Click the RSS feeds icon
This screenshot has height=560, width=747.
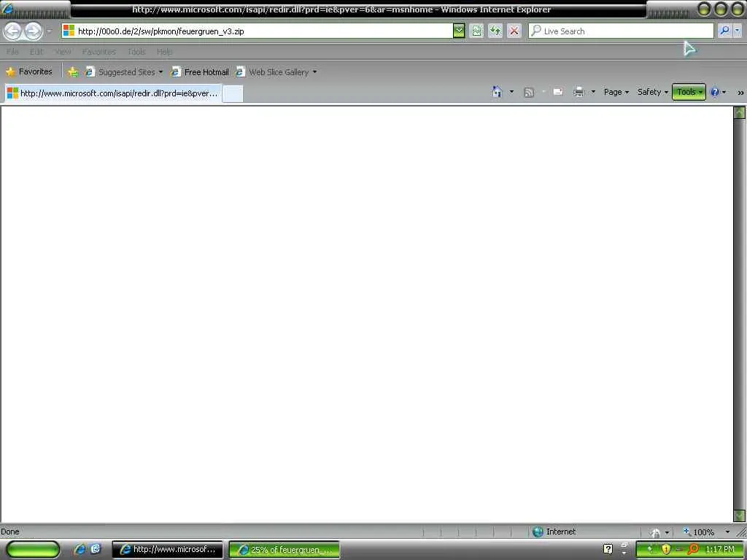[x=529, y=93]
